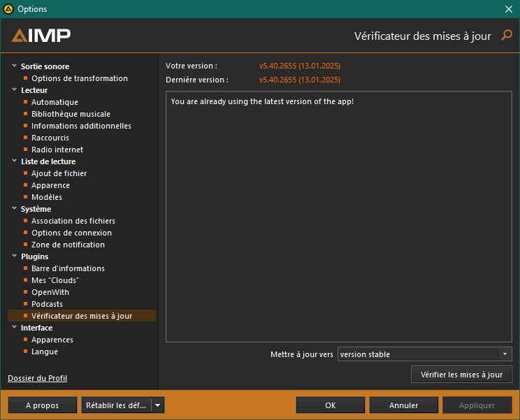
Task: Collapse the Sortie sonore section
Action: (x=14, y=66)
